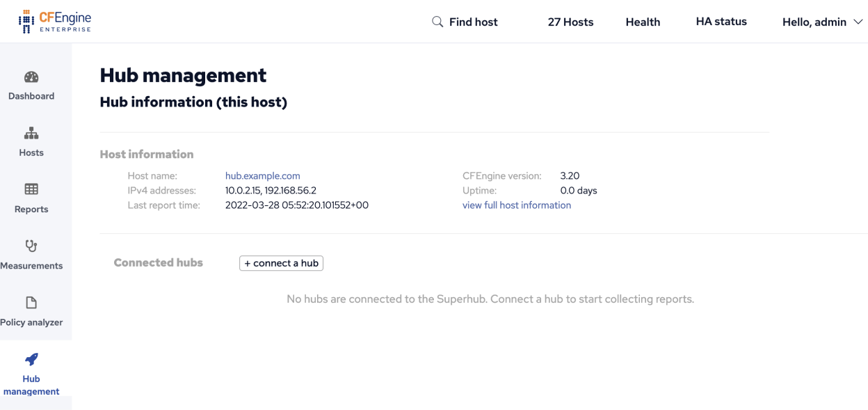Image resolution: width=868 pixels, height=410 pixels.
Task: Select the Hub management rocket icon
Action: pyautogui.click(x=31, y=359)
